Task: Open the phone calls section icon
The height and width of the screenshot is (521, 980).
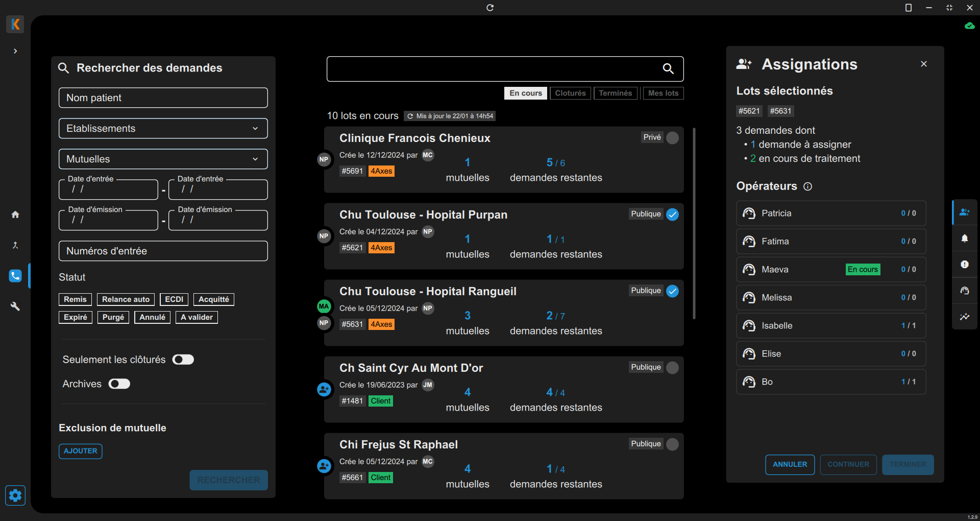Action: point(15,276)
